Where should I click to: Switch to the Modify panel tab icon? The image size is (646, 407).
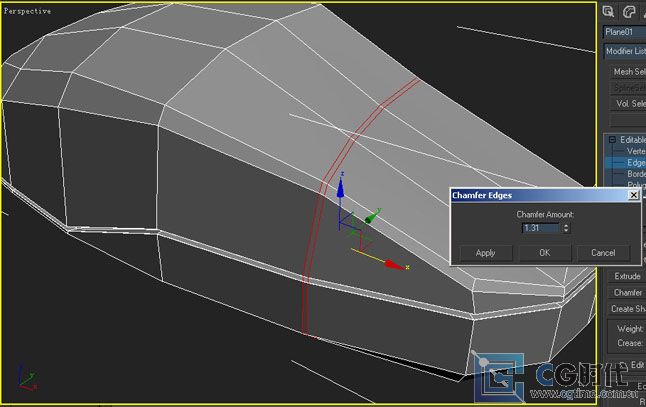(x=630, y=11)
